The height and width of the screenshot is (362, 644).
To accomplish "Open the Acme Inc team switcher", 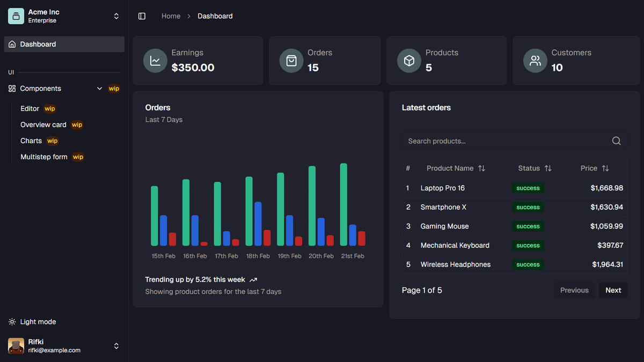I will (x=116, y=16).
